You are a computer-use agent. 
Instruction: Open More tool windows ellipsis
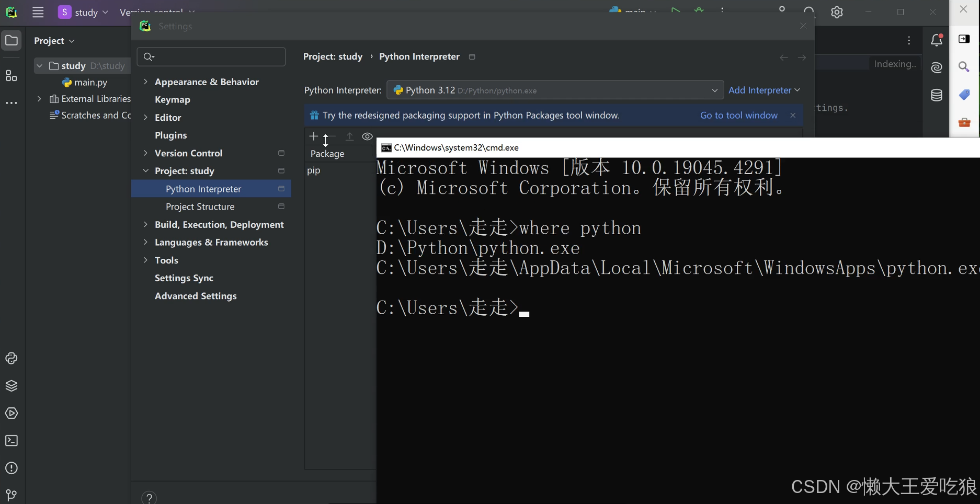(12, 103)
